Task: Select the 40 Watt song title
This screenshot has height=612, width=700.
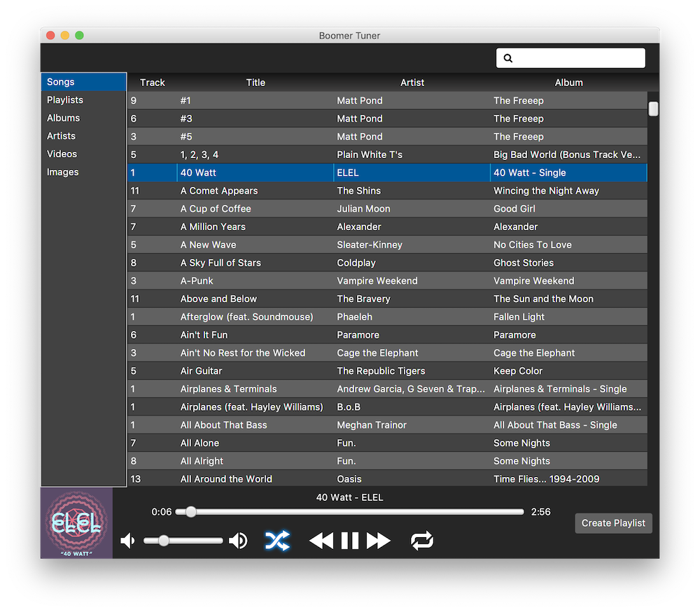Action: [198, 173]
